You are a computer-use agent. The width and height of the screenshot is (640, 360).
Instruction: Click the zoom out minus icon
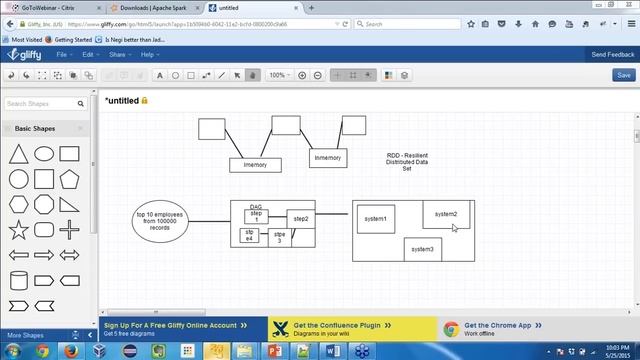[318, 76]
